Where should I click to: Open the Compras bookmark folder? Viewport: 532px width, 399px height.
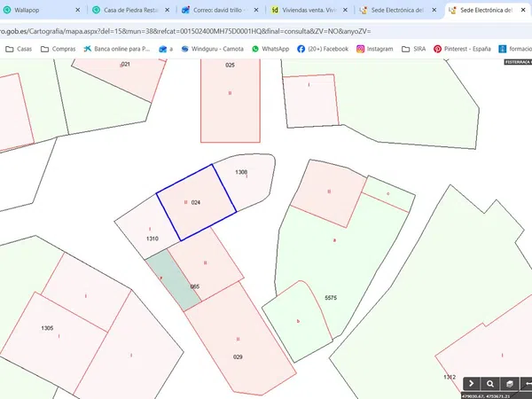tap(58, 49)
